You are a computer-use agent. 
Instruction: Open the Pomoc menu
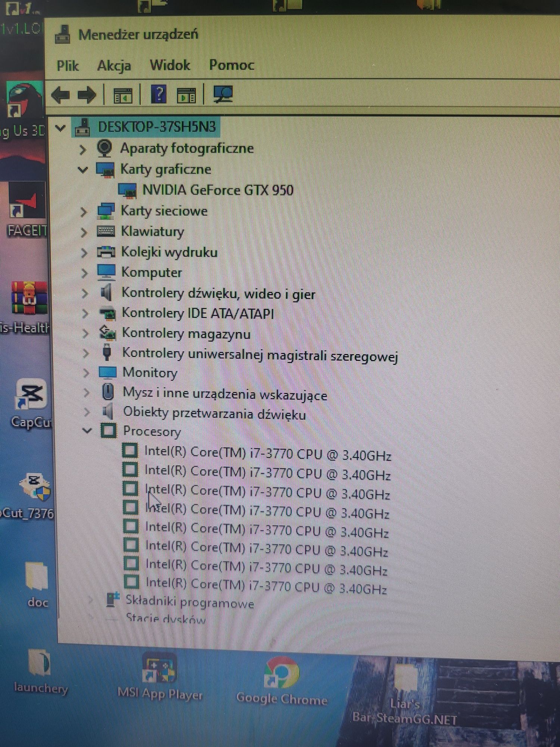pos(231,65)
